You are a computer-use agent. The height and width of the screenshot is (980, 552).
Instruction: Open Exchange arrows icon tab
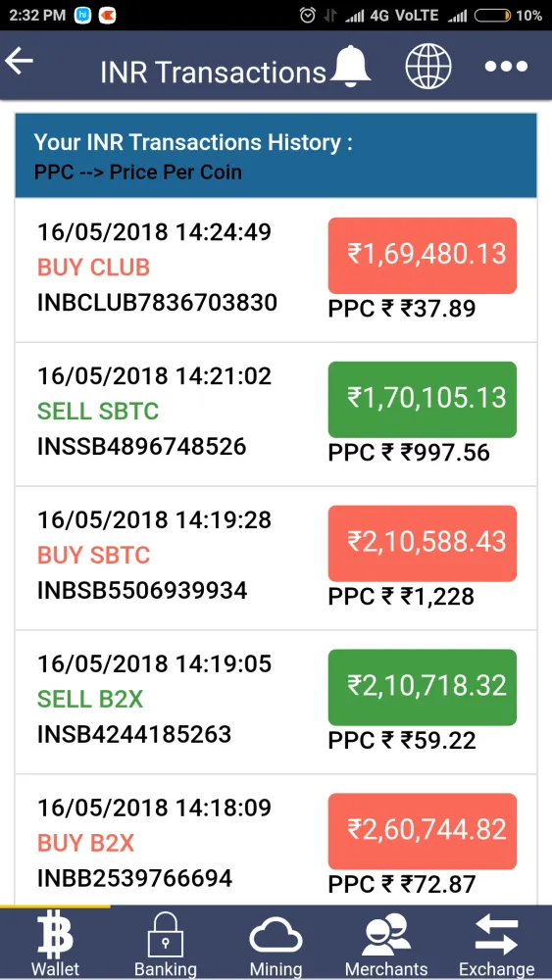[x=497, y=943]
